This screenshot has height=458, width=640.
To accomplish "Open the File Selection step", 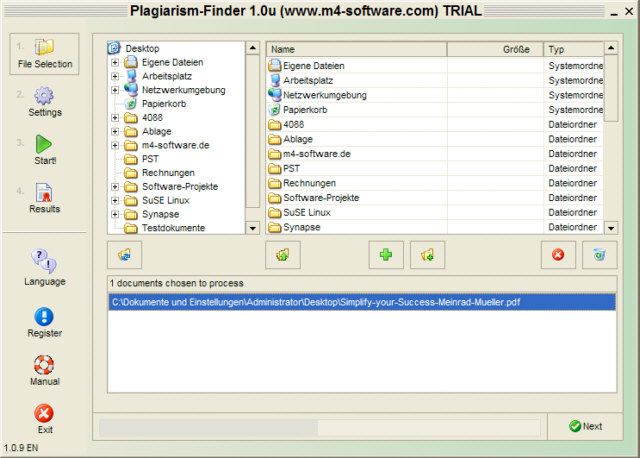I will (x=44, y=54).
